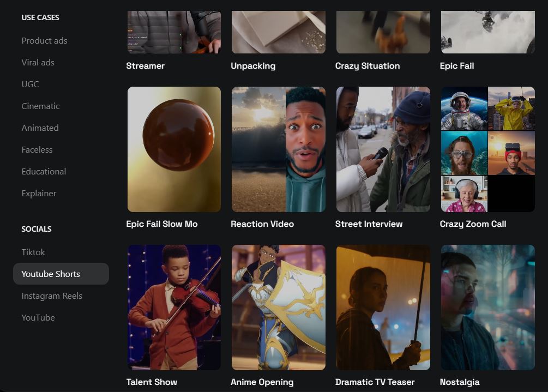Select Faceless use case

[x=37, y=150]
